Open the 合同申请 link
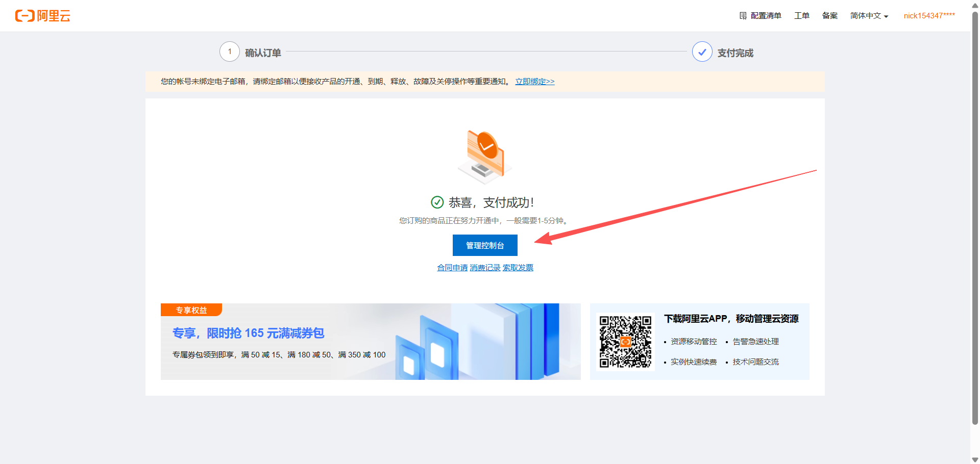980x464 pixels. [452, 268]
